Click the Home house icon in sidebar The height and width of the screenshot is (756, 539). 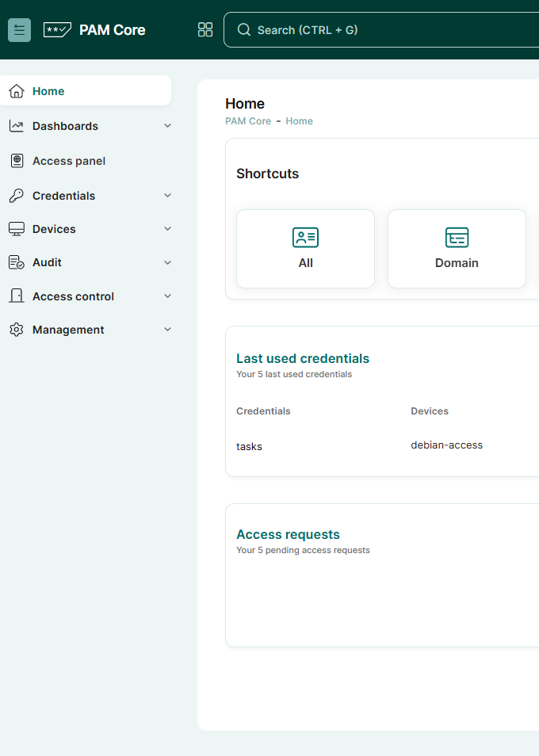tap(17, 91)
